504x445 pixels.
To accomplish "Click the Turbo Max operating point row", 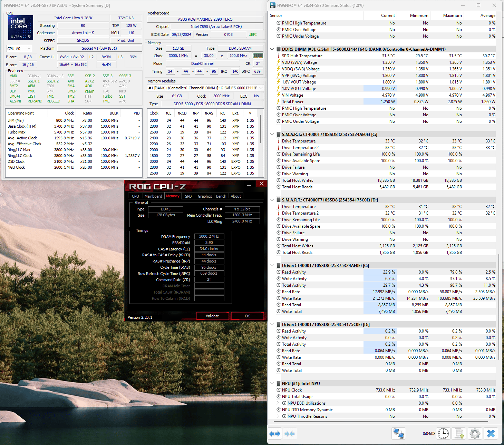I will (x=74, y=132).
